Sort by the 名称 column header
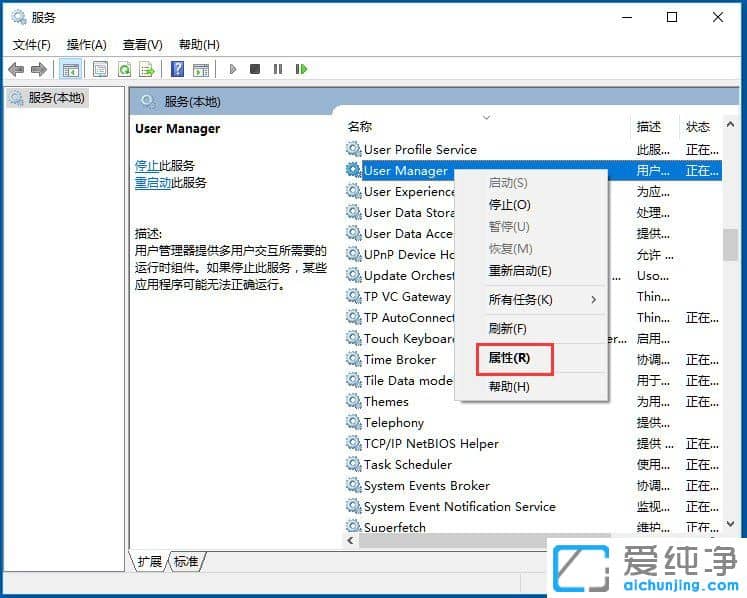Screen dimensions: 747x598 tap(487, 127)
